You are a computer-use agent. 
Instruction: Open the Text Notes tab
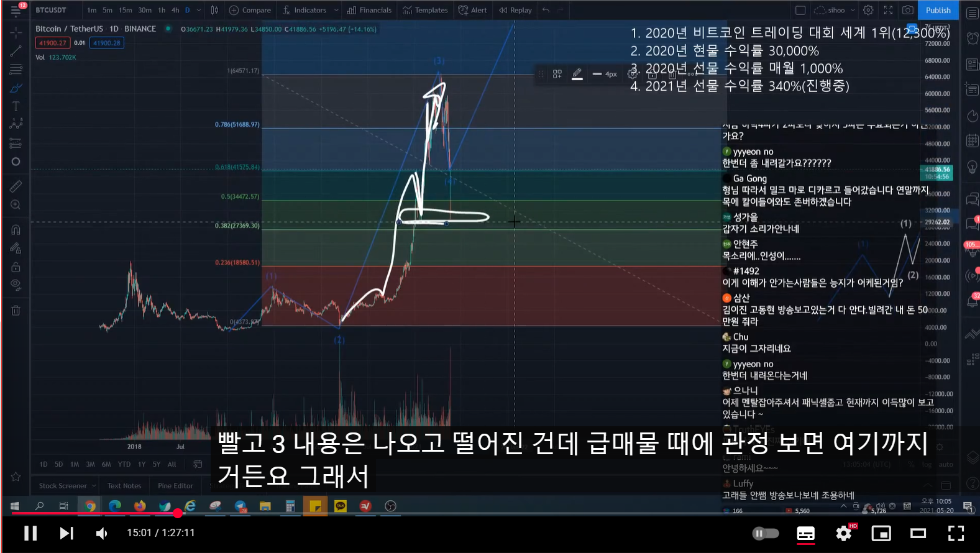tap(124, 486)
